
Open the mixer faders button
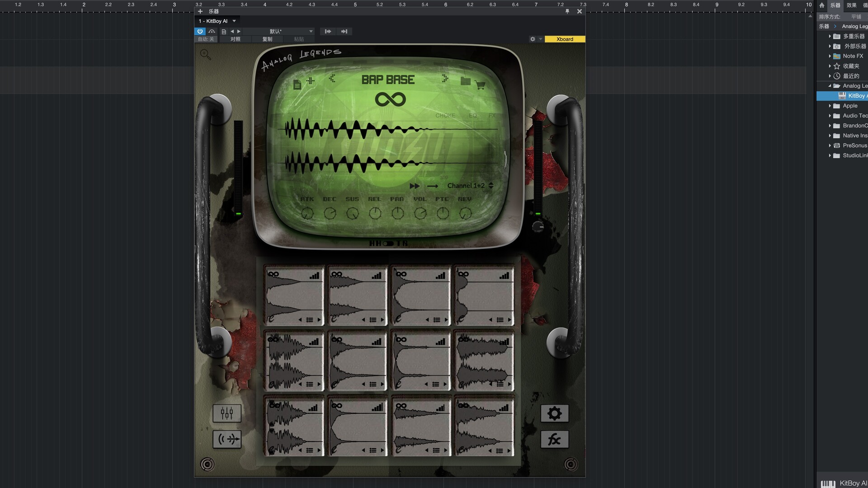[x=227, y=413]
